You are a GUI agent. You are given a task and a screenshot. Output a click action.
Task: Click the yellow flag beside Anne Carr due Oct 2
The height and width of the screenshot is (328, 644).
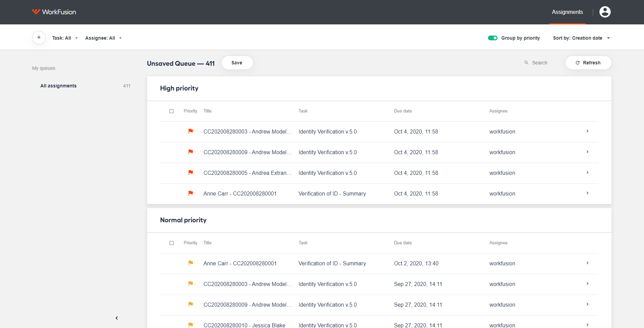click(191, 263)
